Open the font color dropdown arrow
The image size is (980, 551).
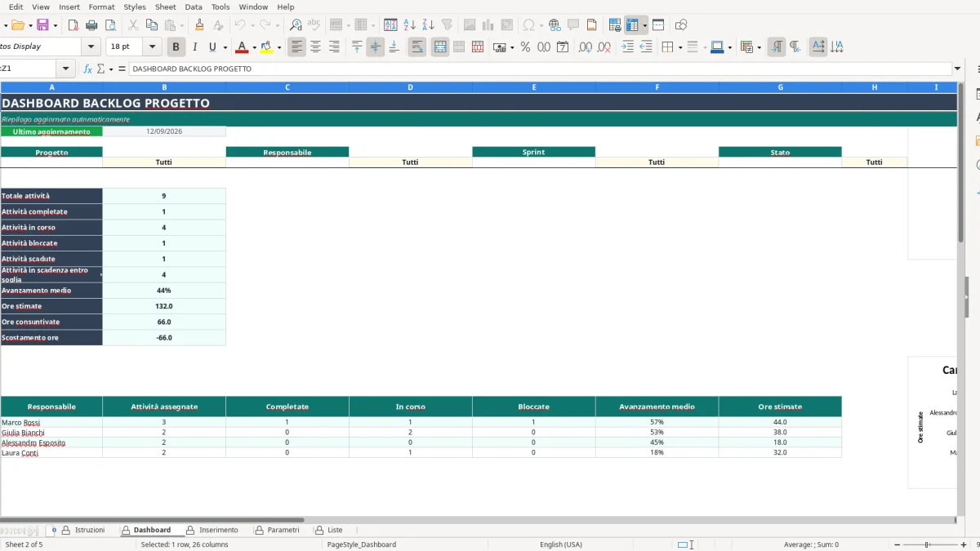pos(254,47)
